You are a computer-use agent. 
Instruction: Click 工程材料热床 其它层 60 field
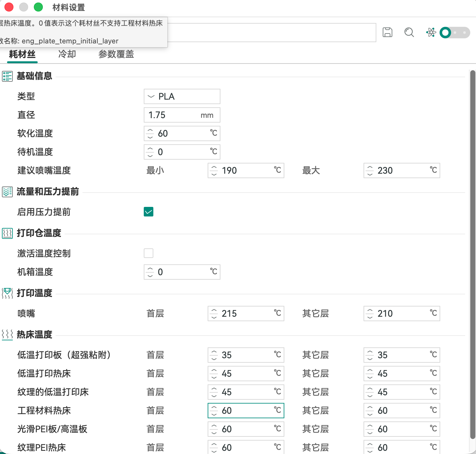402,411
